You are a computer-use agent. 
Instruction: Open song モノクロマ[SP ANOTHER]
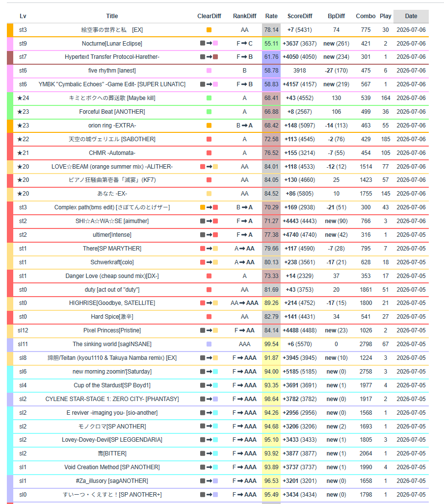[x=112, y=427]
